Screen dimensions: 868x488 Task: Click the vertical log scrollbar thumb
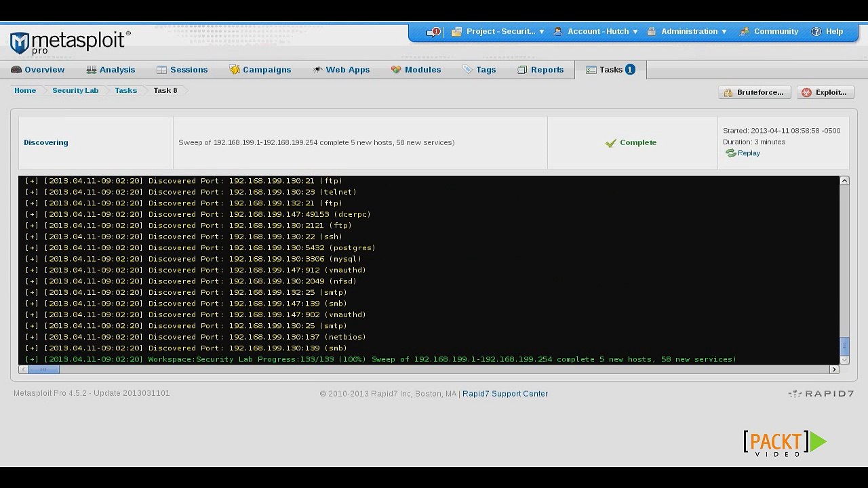coord(844,346)
